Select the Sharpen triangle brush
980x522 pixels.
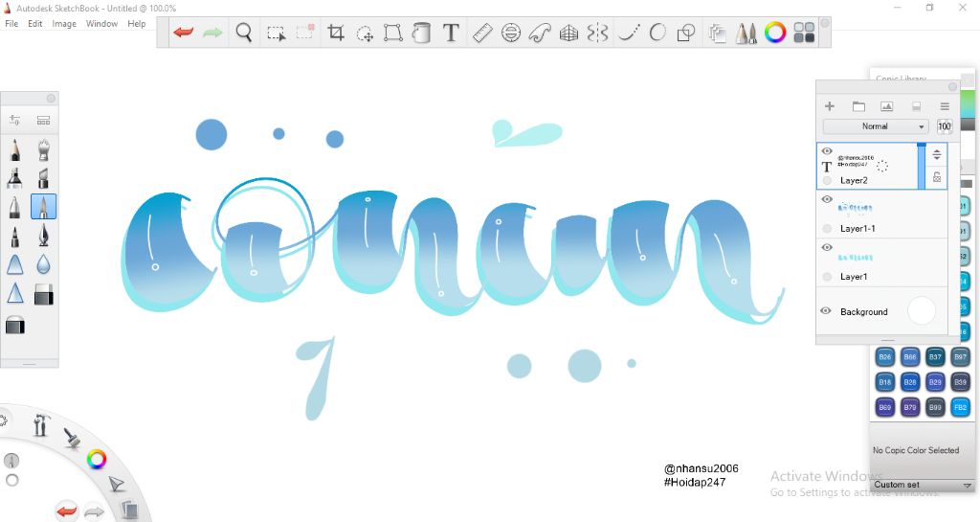(15, 294)
